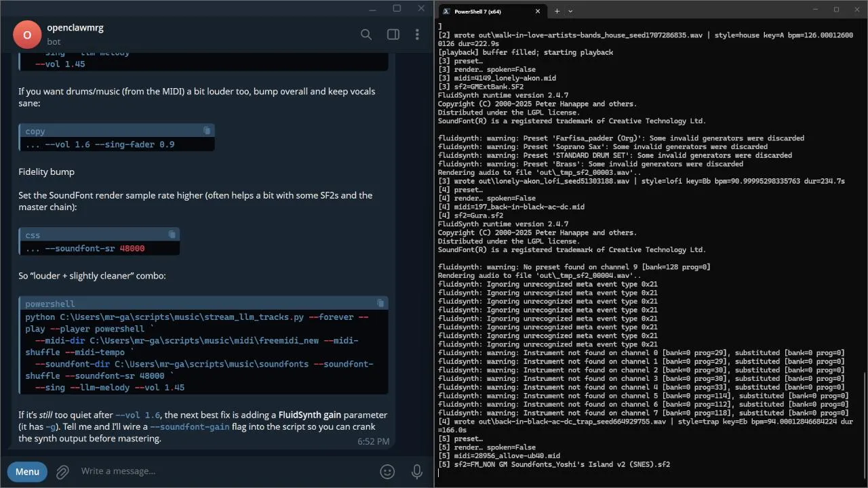Open the bot Menu button
The height and width of the screenshot is (488, 868).
pos(27,471)
